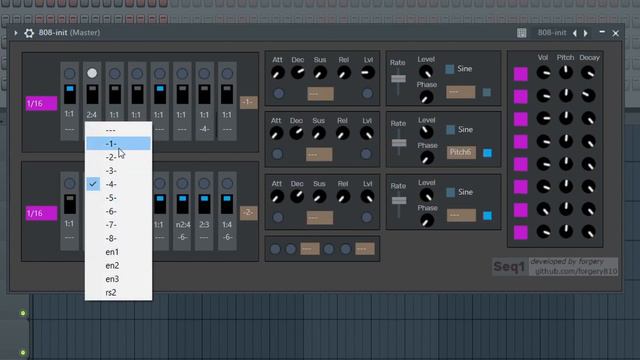
Task: Open the github.com/forgery810 link
Action: pos(576,271)
